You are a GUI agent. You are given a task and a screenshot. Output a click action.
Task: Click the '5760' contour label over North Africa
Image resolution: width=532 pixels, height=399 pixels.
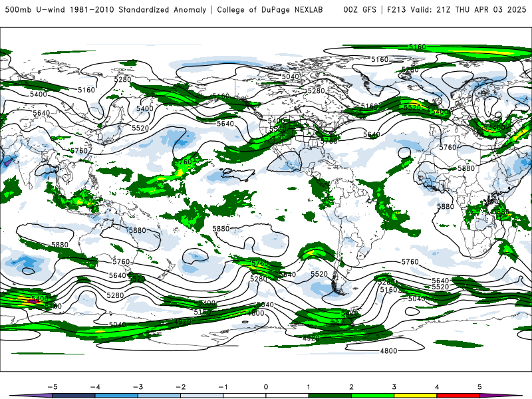tap(448, 147)
